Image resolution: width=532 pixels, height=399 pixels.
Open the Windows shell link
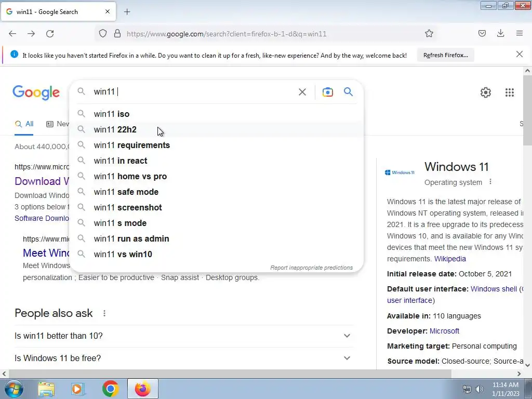click(494, 289)
